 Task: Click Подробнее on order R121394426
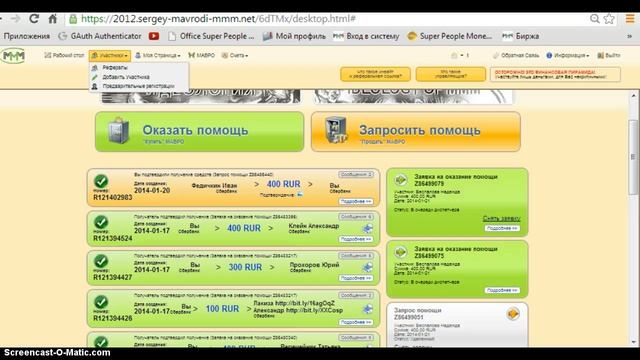point(356,322)
